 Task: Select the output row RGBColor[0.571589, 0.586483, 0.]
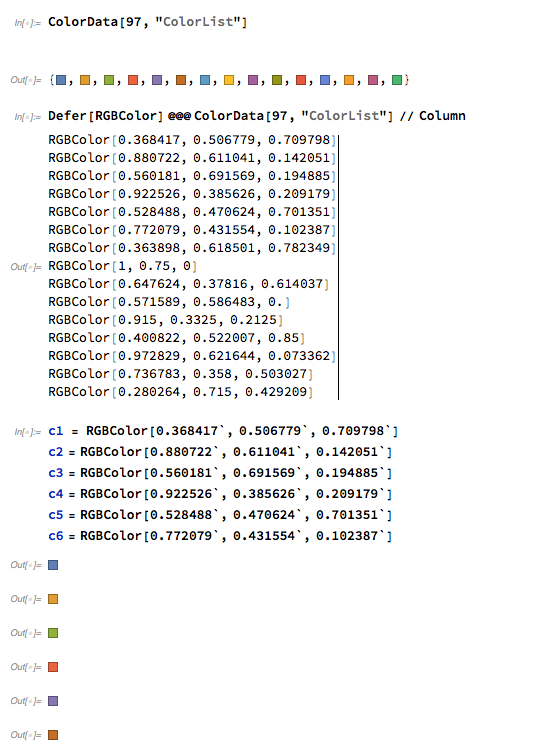click(169, 302)
